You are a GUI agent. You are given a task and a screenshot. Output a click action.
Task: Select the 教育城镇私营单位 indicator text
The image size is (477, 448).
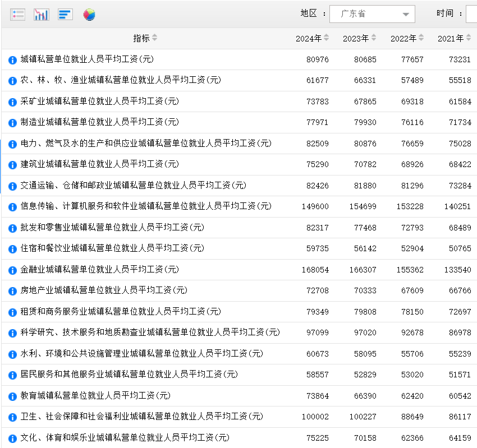[95, 395]
